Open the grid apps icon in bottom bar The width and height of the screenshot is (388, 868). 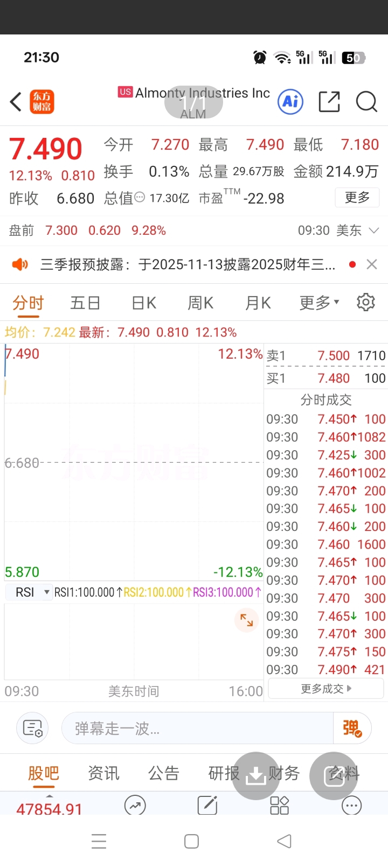pyautogui.click(x=279, y=806)
